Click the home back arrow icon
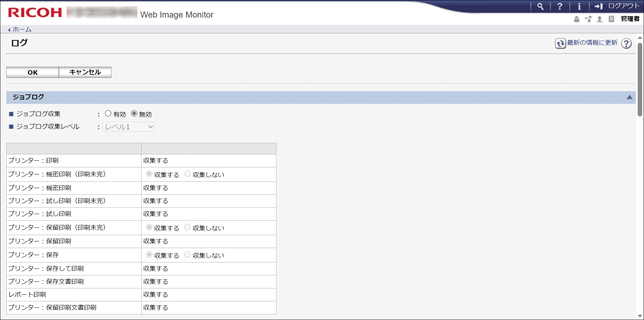Image resolution: width=644 pixels, height=320 pixels. (9, 30)
